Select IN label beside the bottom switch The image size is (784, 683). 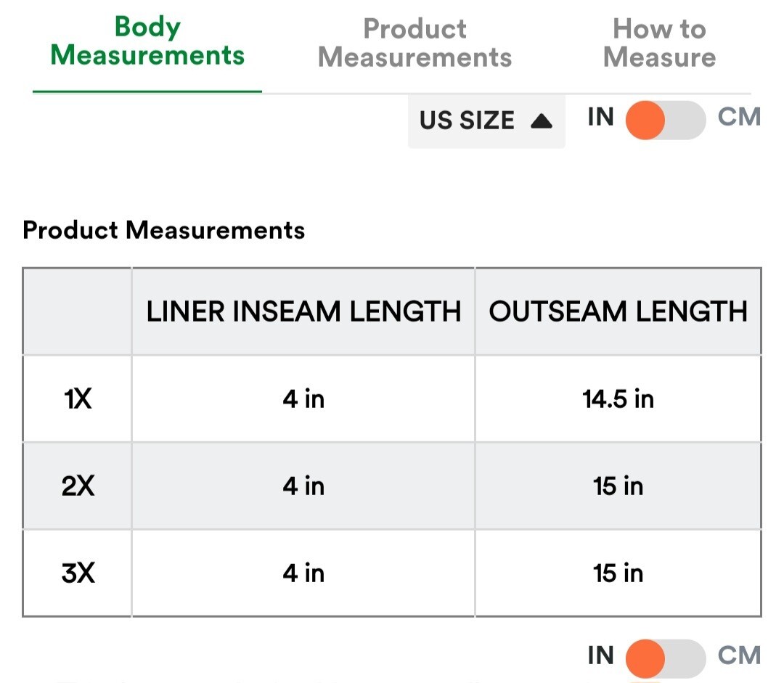point(600,655)
